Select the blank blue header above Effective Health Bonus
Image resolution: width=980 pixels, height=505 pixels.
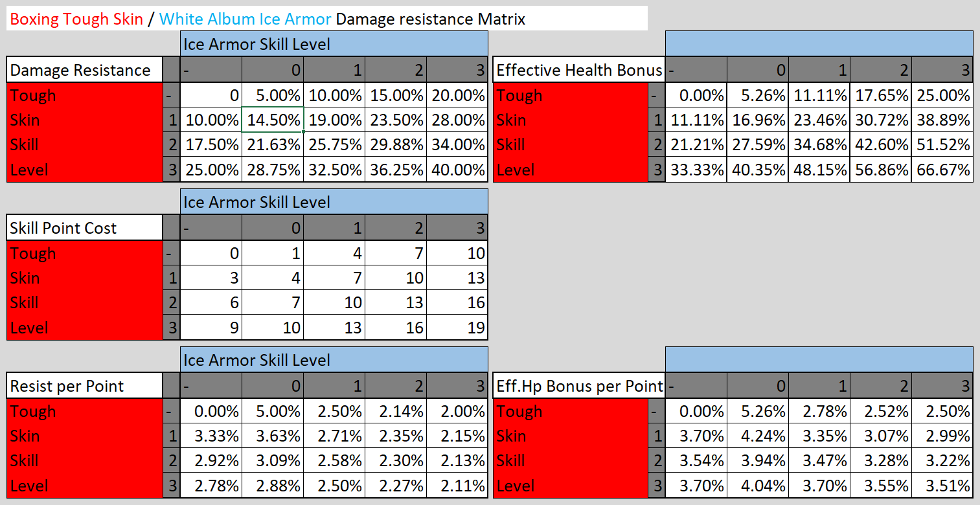(x=819, y=43)
